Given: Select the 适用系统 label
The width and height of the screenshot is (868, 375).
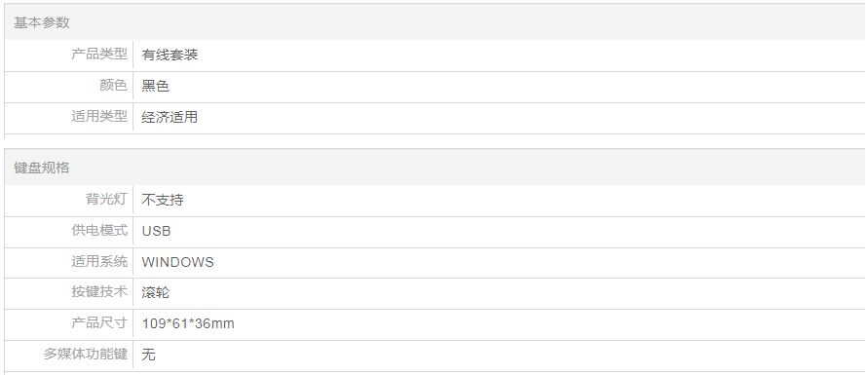Looking at the screenshot, I should click(99, 261).
